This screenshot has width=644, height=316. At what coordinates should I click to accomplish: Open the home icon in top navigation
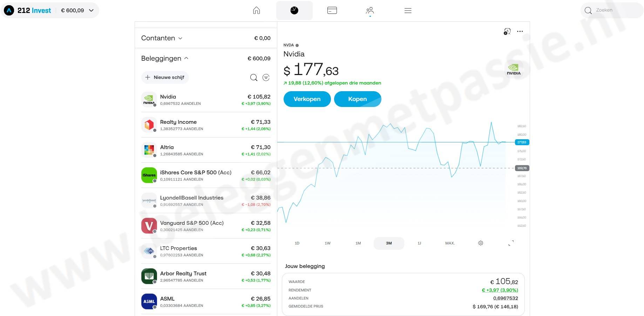pyautogui.click(x=257, y=11)
